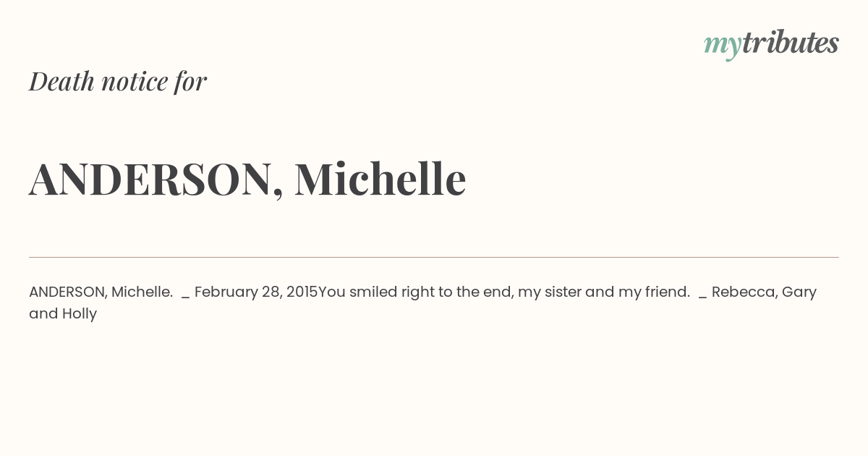This screenshot has width=868, height=456.
Task: Click the grey "tributes" logo text
Action: [791, 43]
